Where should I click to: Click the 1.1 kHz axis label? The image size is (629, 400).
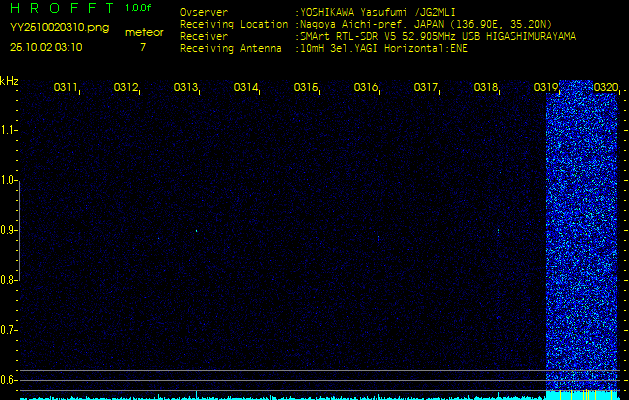[x=7, y=130]
